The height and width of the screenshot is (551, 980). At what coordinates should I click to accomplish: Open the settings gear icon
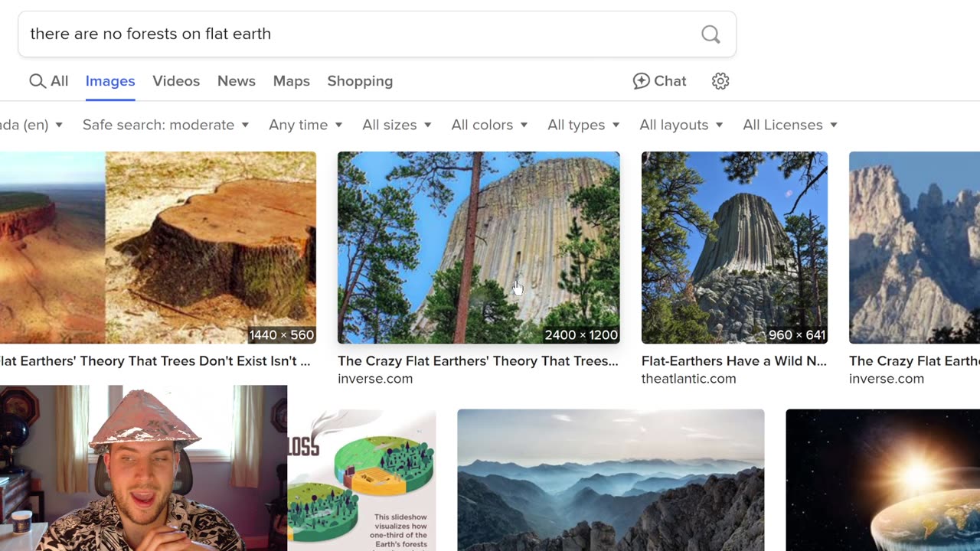pyautogui.click(x=720, y=81)
